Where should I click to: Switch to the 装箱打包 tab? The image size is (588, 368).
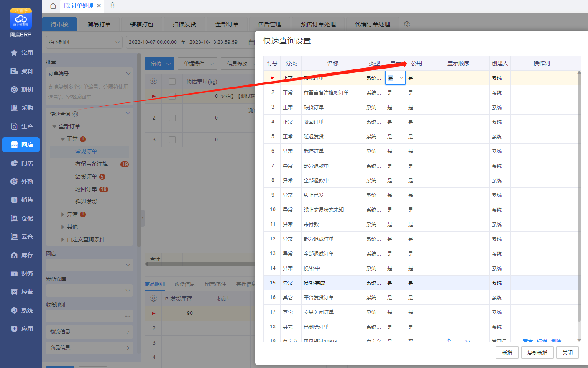pyautogui.click(x=142, y=24)
